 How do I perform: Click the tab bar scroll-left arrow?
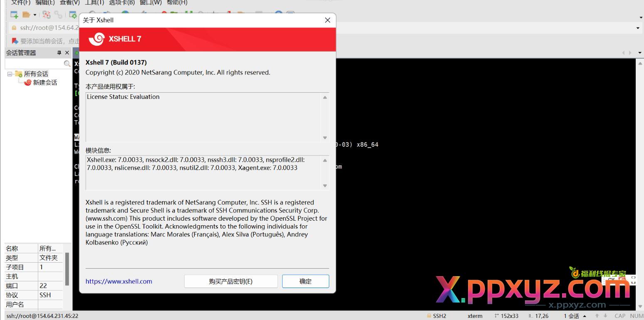(623, 53)
